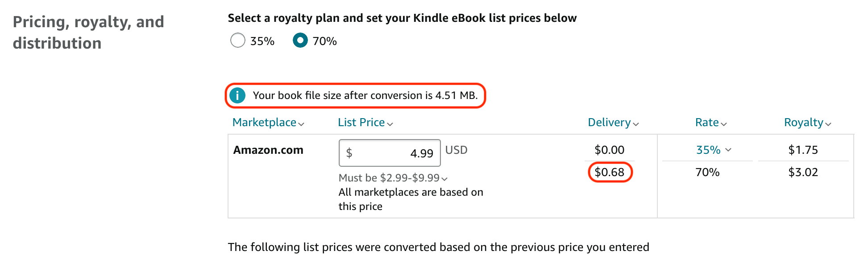Click the USD currency label
This screenshot has width=868, height=255.
(456, 150)
